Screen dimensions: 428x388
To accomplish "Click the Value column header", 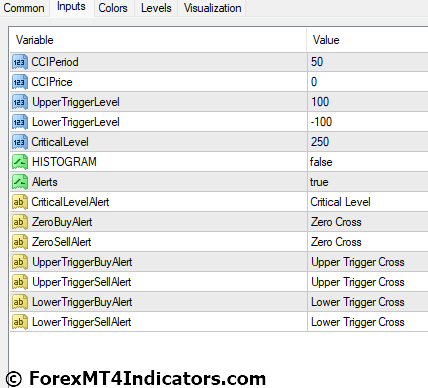I will pyautogui.click(x=367, y=40).
